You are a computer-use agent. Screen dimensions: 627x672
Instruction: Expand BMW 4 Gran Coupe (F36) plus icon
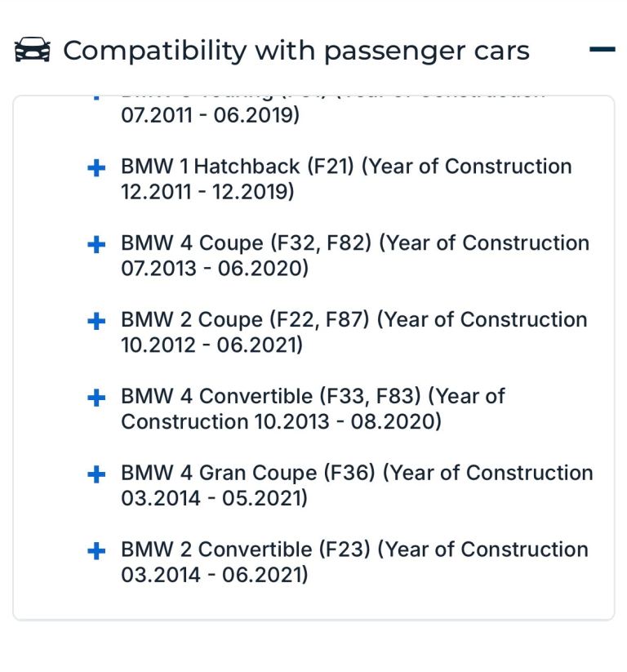pos(96,474)
